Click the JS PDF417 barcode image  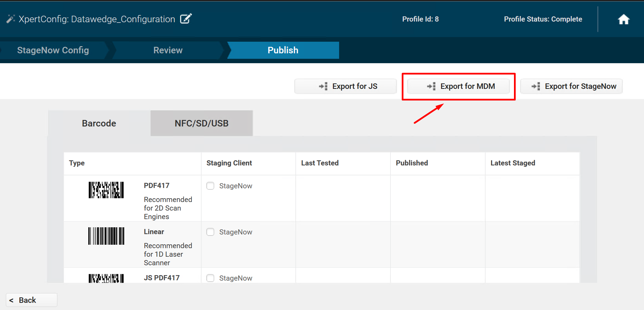click(x=106, y=278)
